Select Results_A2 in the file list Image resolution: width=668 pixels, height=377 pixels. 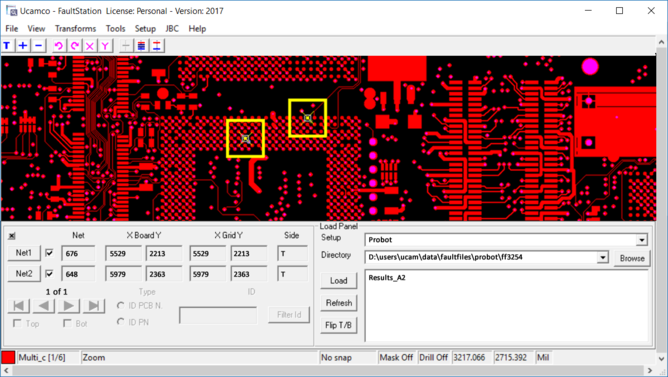pyautogui.click(x=387, y=278)
